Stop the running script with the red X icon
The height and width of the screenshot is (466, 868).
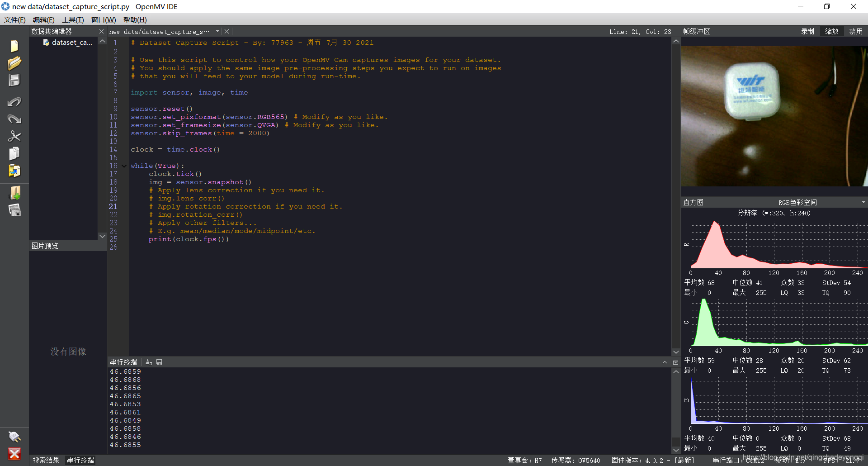14,454
